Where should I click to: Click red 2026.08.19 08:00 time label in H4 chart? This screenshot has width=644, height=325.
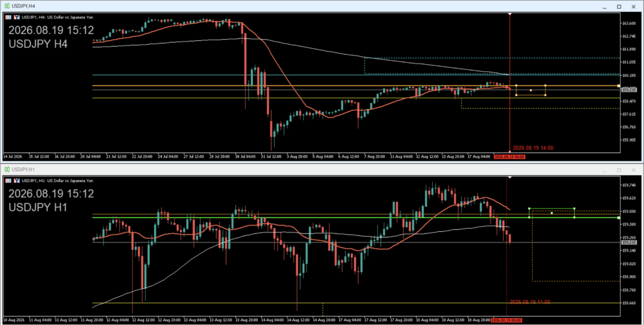pos(509,157)
